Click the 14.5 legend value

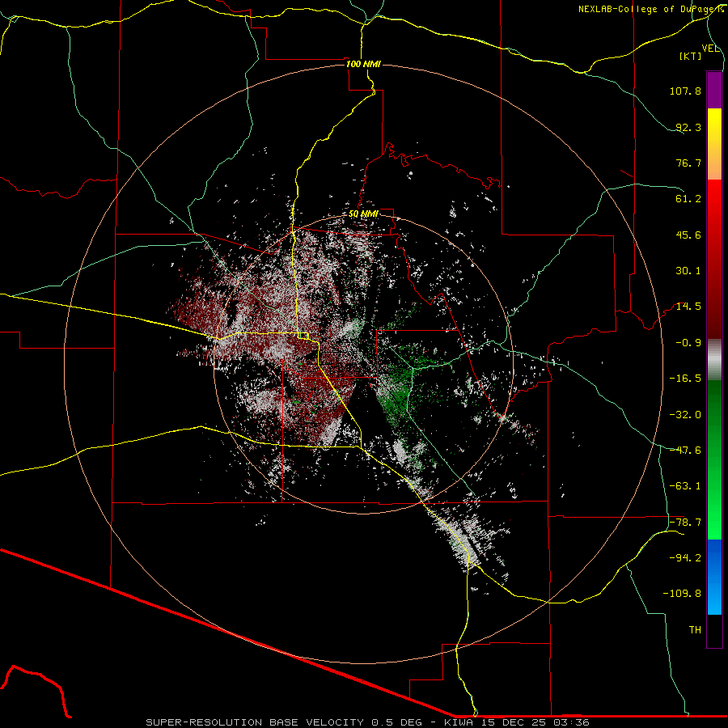(688, 307)
